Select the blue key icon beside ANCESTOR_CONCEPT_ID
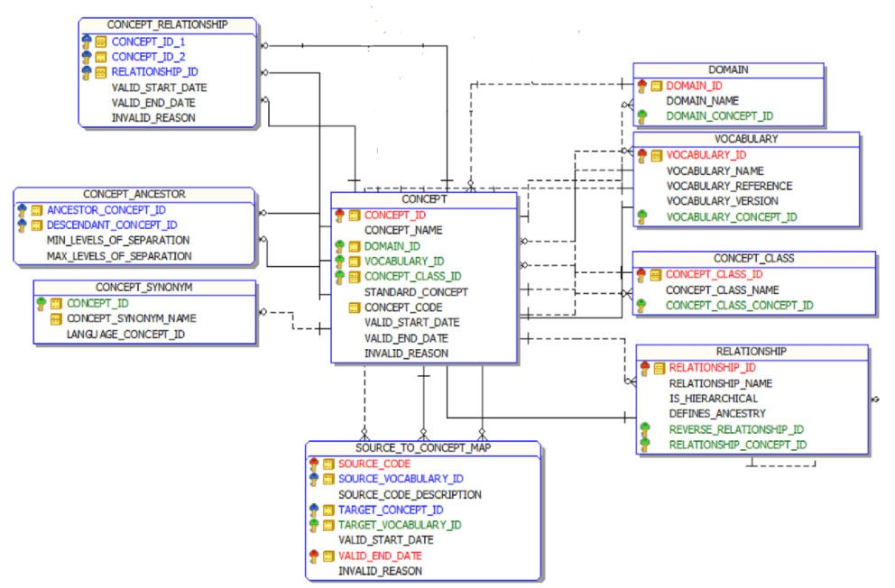The width and height of the screenshot is (895, 588). 22,209
